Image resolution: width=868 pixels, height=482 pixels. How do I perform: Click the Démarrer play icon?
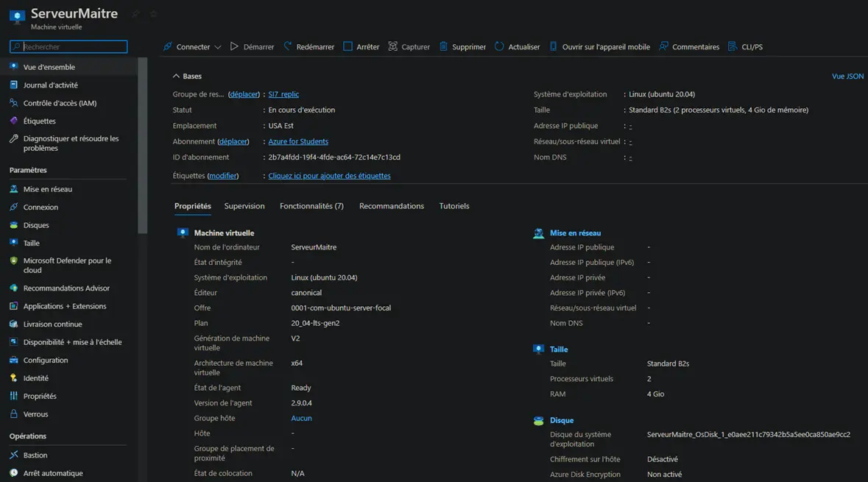(234, 46)
